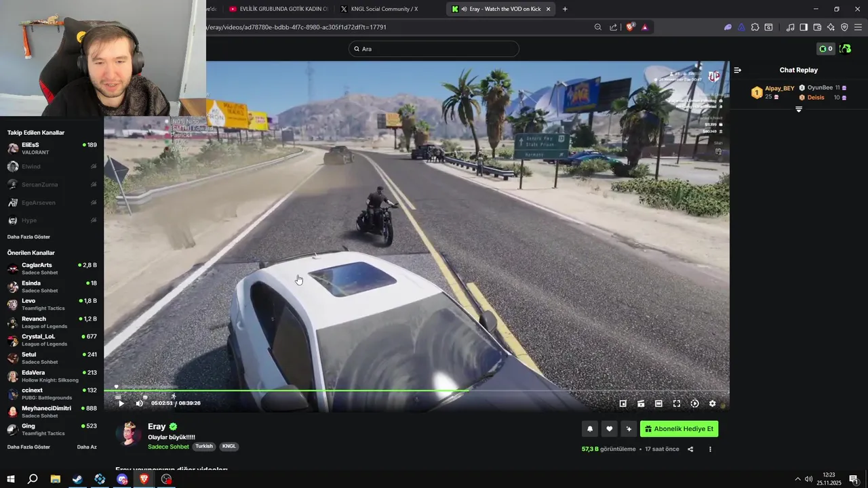The image size is (868, 488).
Task: Expand the chat leaderboard arrow
Action: [798, 109]
